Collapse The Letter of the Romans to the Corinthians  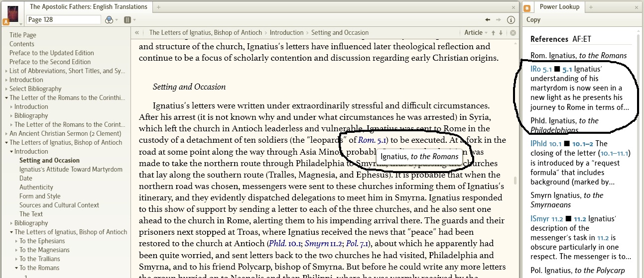[6, 98]
